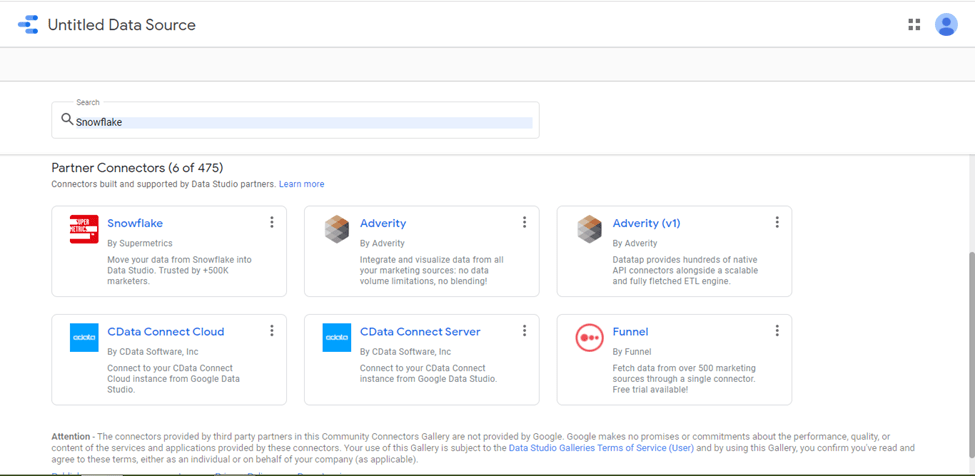The width and height of the screenshot is (975, 476).
Task: Click 'Connect to your CData Connect Cloud' description
Action: tap(173, 379)
